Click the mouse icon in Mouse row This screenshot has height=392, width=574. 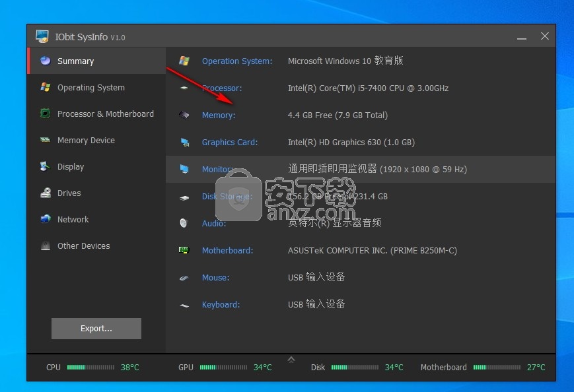pyautogui.click(x=184, y=278)
